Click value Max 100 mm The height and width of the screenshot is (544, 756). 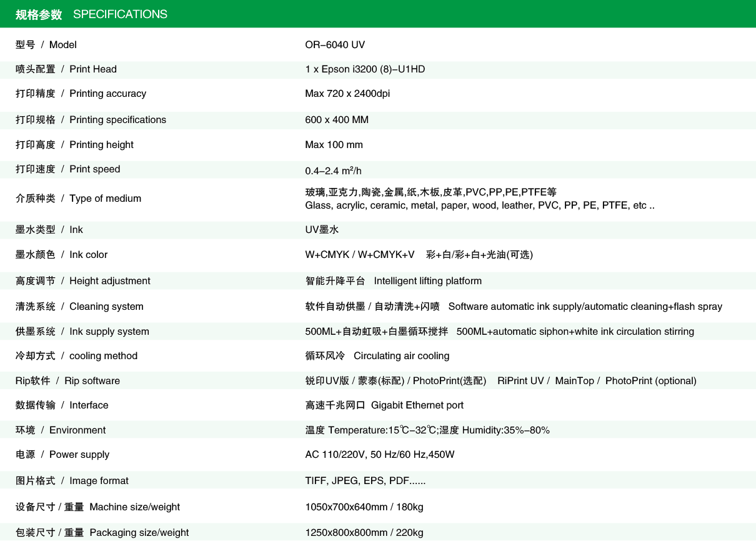coord(334,145)
